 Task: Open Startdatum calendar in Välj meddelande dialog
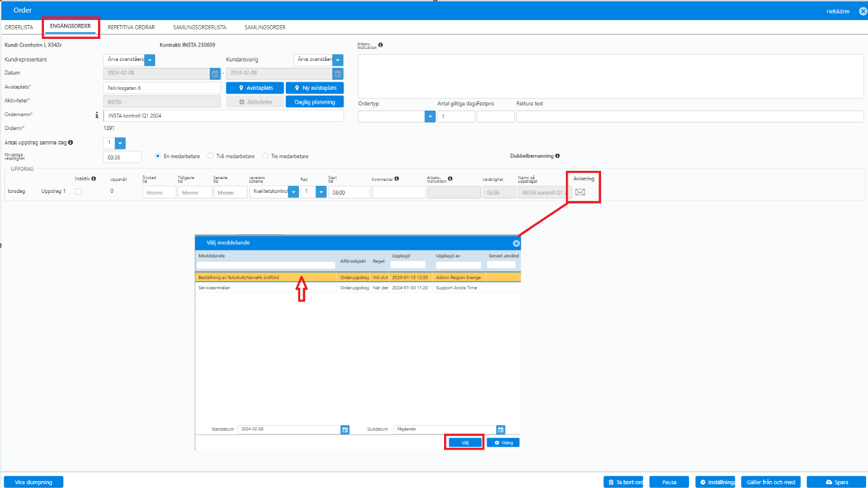pyautogui.click(x=345, y=430)
